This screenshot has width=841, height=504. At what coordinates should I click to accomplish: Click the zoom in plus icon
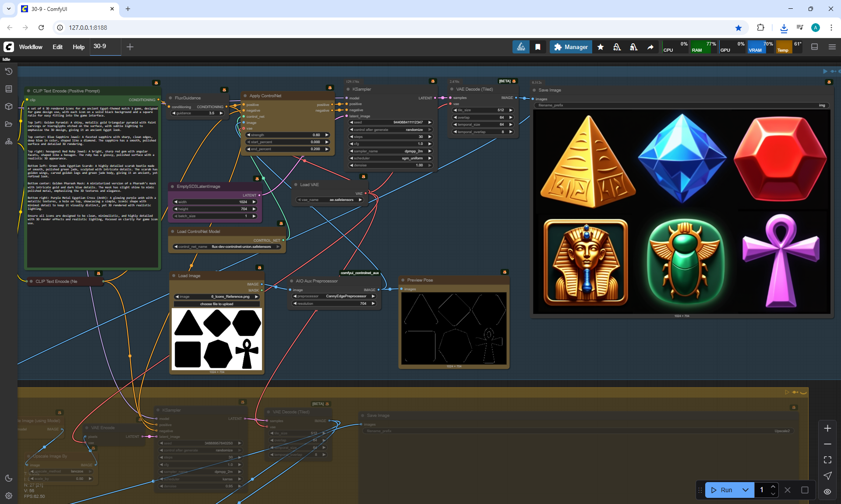click(827, 428)
